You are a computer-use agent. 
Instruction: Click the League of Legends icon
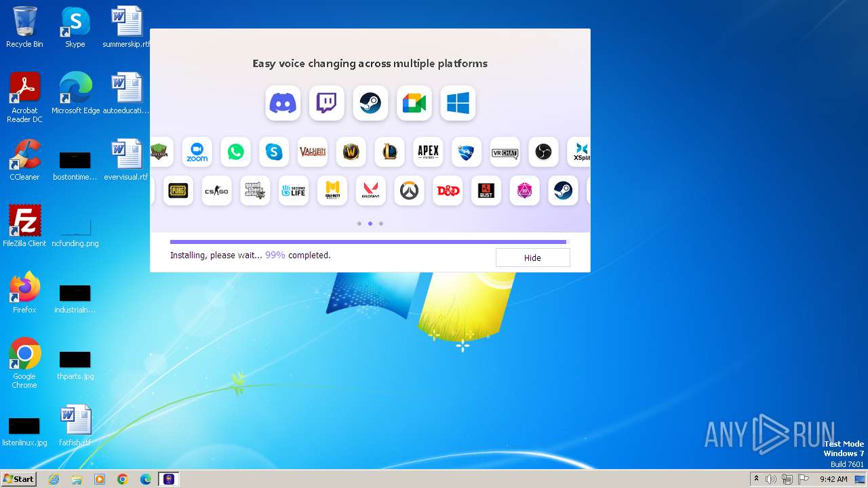tap(389, 152)
